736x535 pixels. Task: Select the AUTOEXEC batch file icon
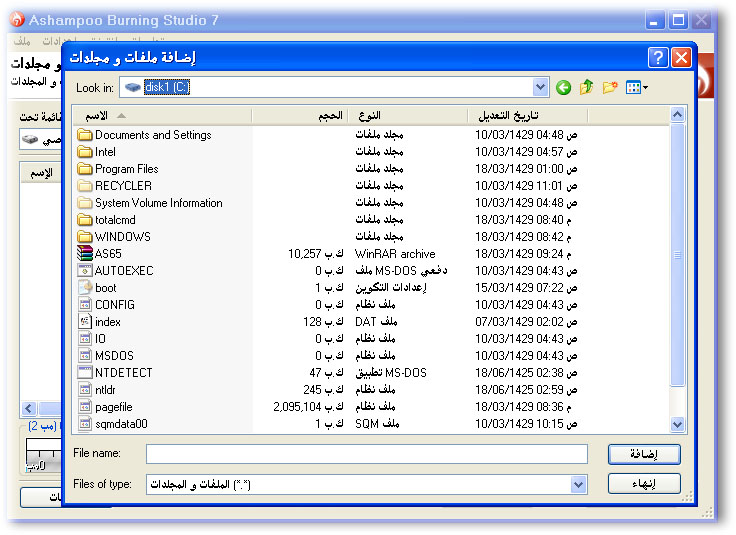84,271
